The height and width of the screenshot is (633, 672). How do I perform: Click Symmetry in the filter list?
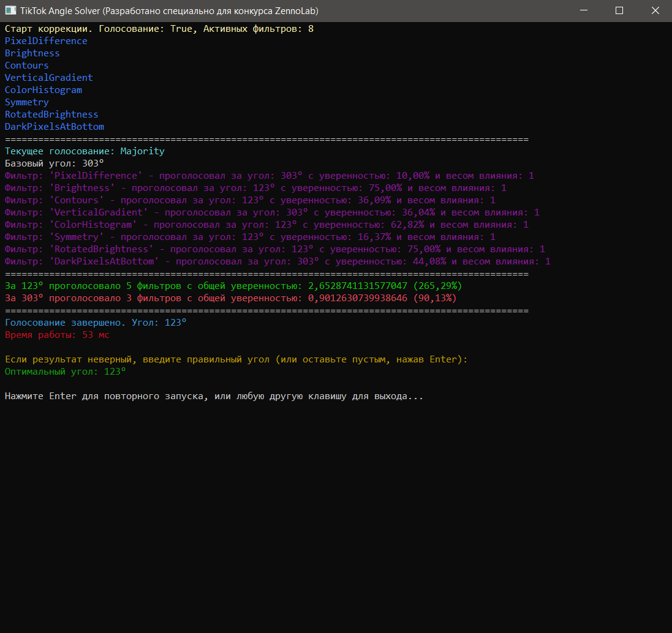(27, 102)
